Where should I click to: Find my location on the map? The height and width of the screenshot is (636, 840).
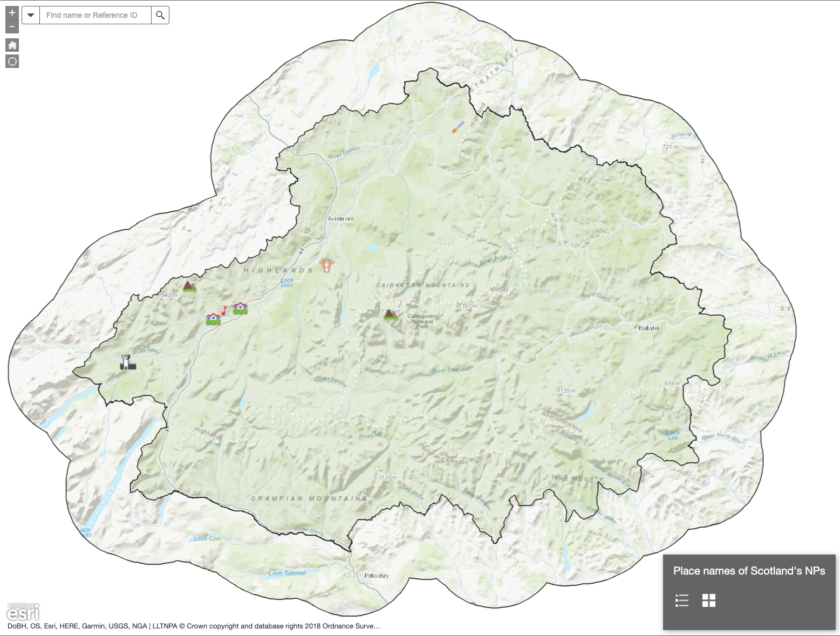tap(12, 61)
